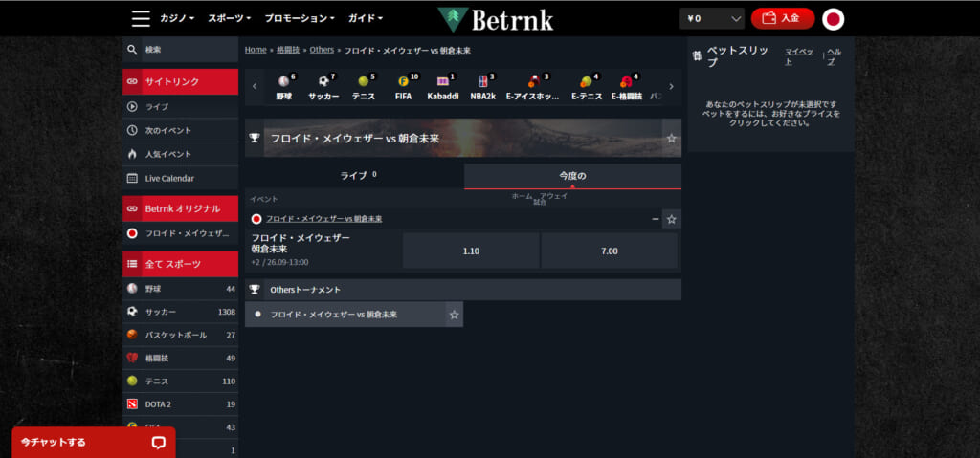Select Betrnk オリジナル sidebar header
Viewport: 980px width, 458px height.
click(x=181, y=208)
